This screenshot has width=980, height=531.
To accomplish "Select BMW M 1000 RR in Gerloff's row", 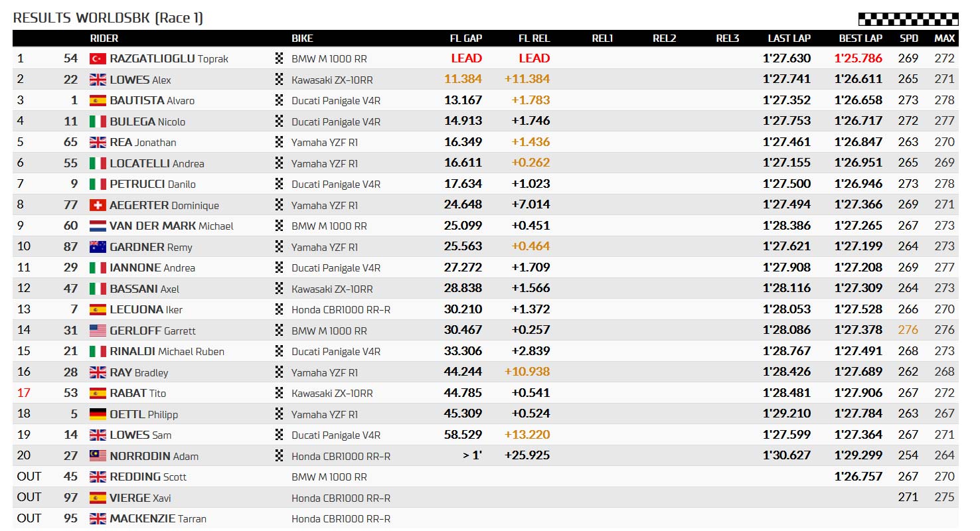I will [329, 331].
